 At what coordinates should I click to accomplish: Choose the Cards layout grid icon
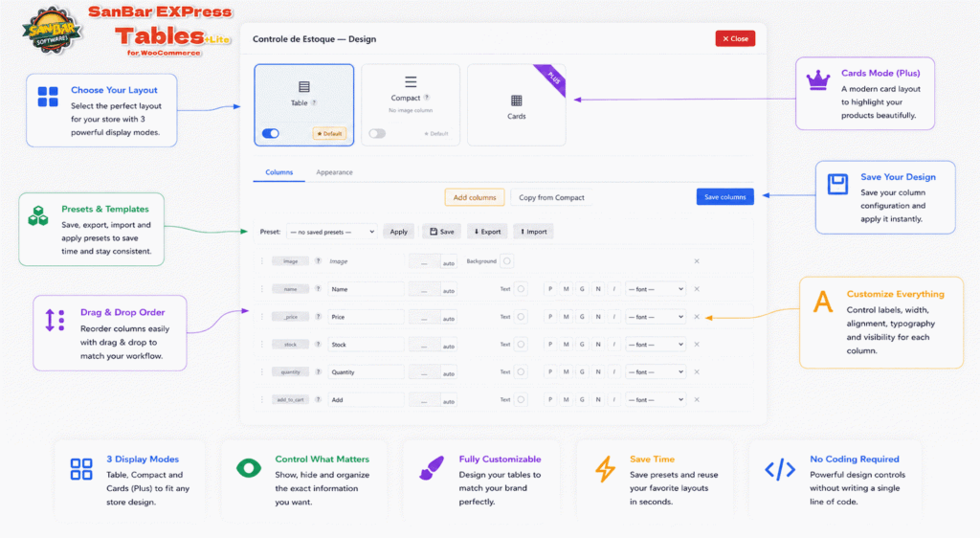[516, 101]
